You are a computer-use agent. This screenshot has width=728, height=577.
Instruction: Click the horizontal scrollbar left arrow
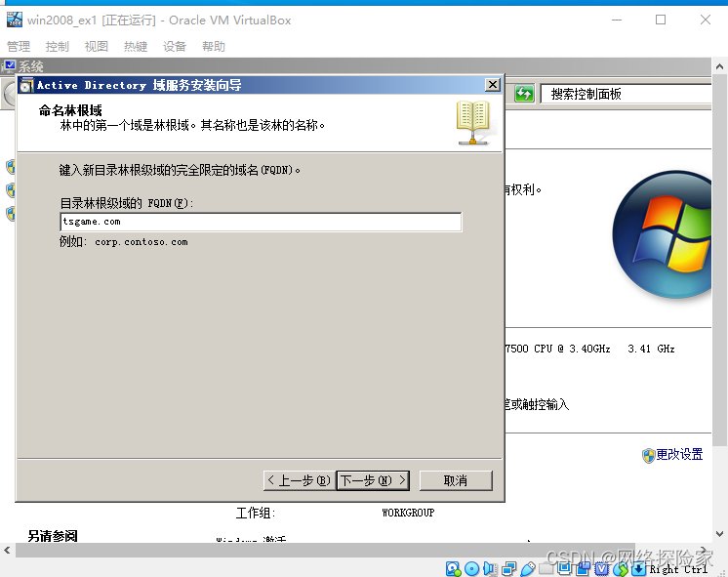(x=7, y=551)
